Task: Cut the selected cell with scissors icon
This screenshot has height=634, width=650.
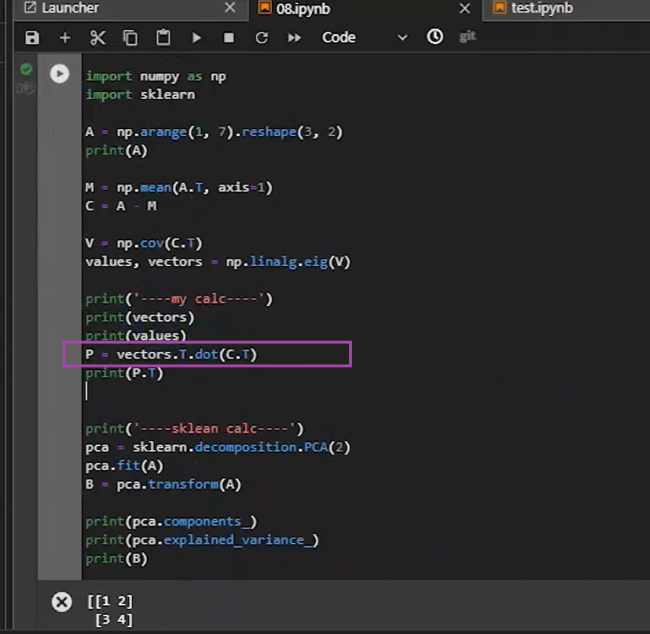Action: 97,38
